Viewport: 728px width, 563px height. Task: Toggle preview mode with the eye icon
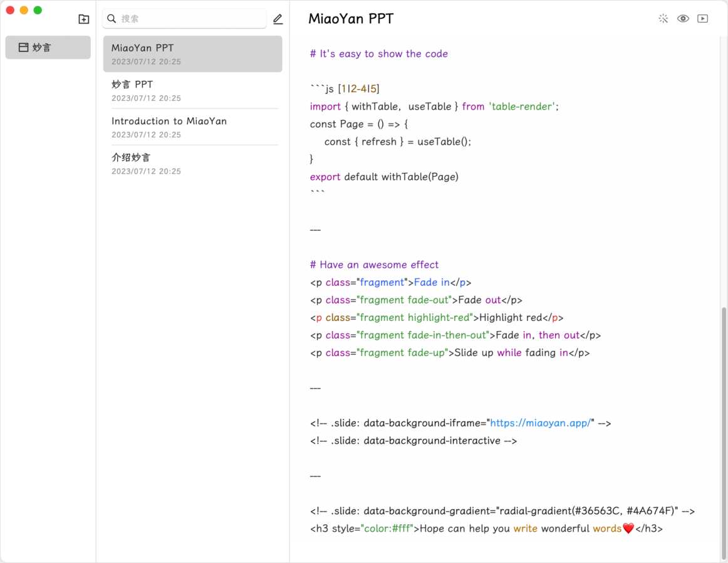tap(683, 19)
